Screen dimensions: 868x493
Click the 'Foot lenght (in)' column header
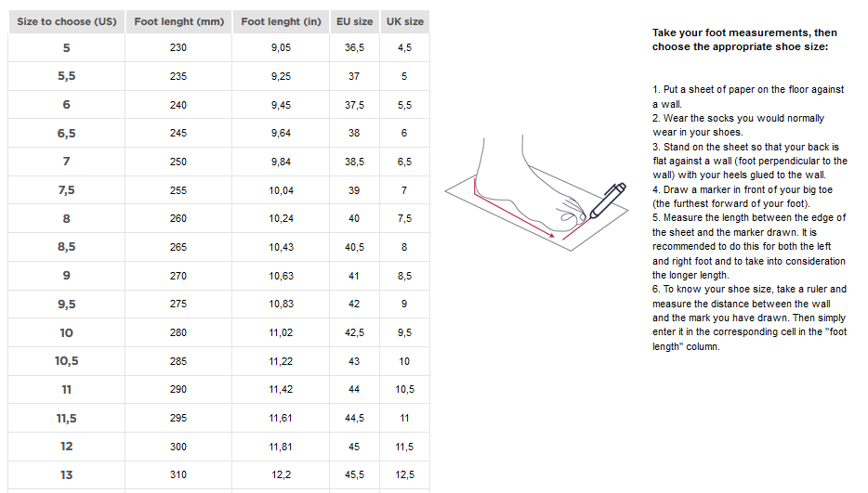coord(281,21)
